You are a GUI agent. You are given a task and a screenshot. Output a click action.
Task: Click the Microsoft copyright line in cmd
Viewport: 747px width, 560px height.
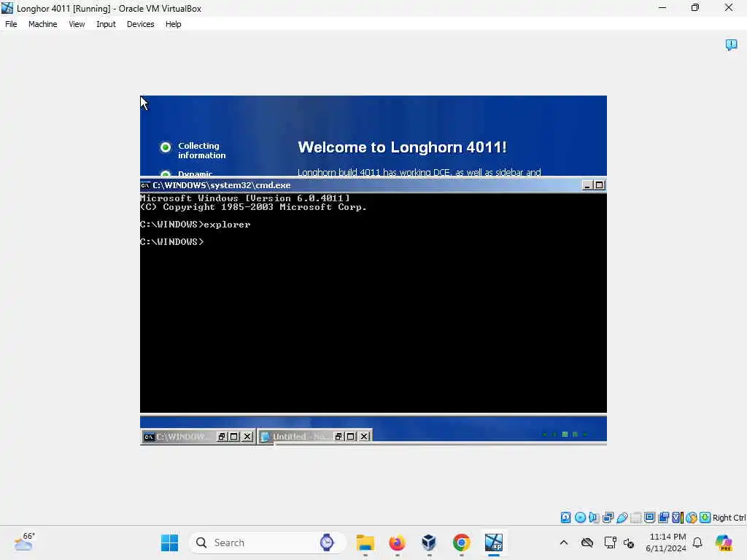tap(253, 207)
